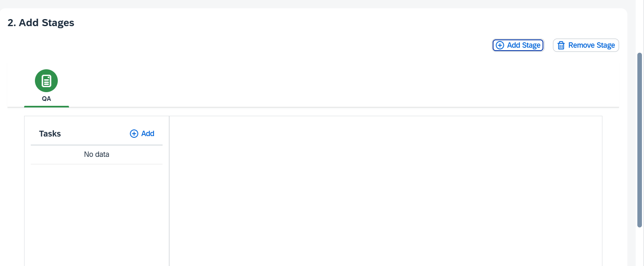Click the vertical scrollbar thumb
The width and height of the screenshot is (644, 266).
pyautogui.click(x=640, y=139)
